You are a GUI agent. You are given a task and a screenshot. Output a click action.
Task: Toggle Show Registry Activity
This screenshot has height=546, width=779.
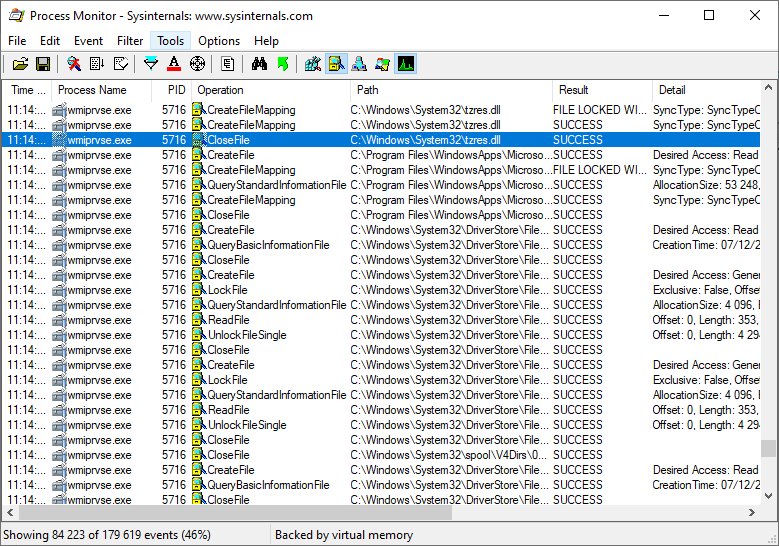(x=313, y=64)
